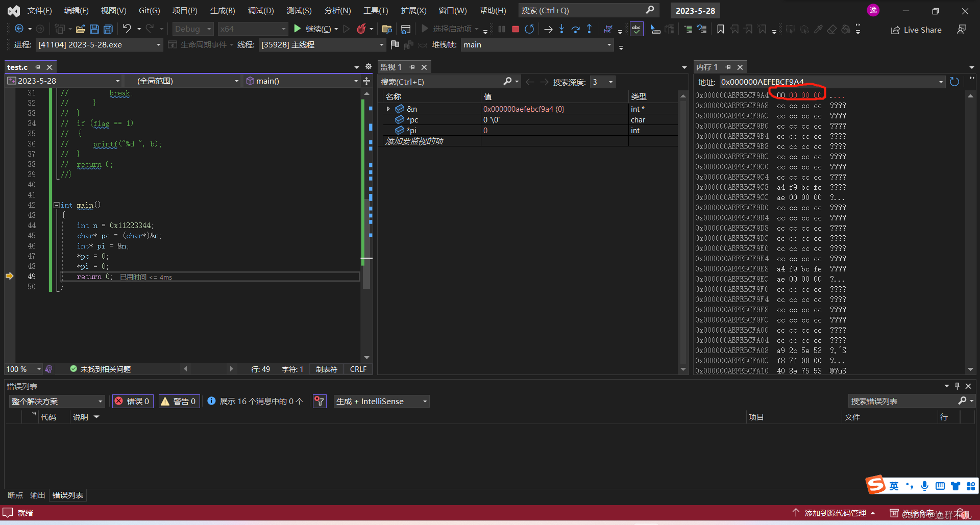Toggle the errors filter showing 错误 0
Viewport: 980px width, 525px height.
133,402
